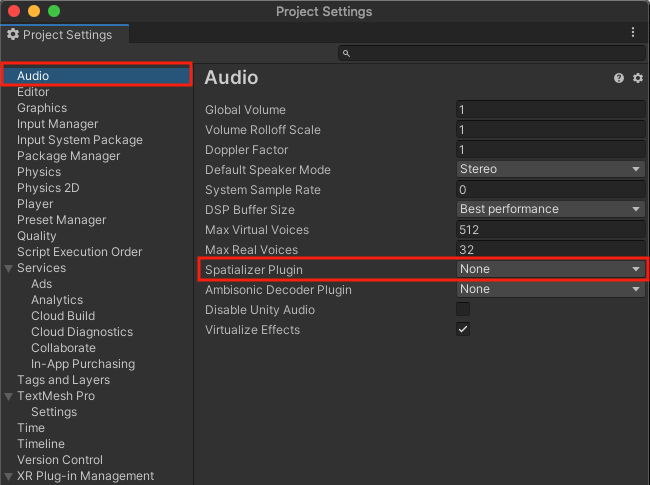
Task: Expand the Ambisonic Decoder Plugin dropdown
Action: pos(550,289)
